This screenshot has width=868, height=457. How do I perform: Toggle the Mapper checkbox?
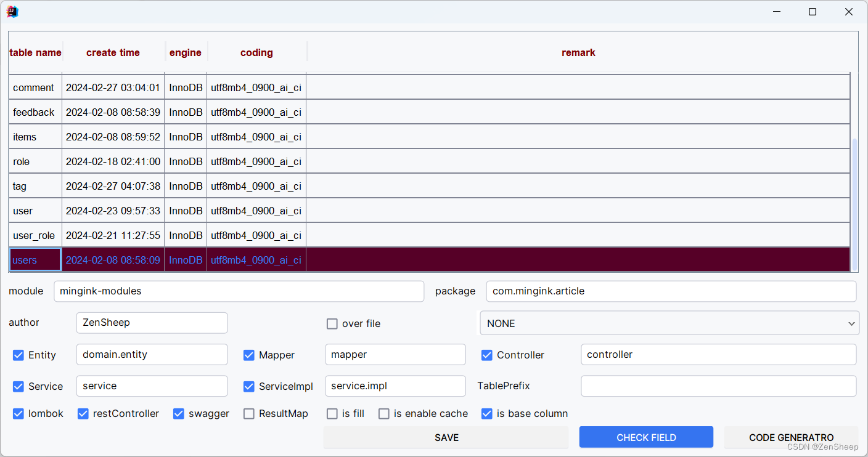tap(249, 355)
